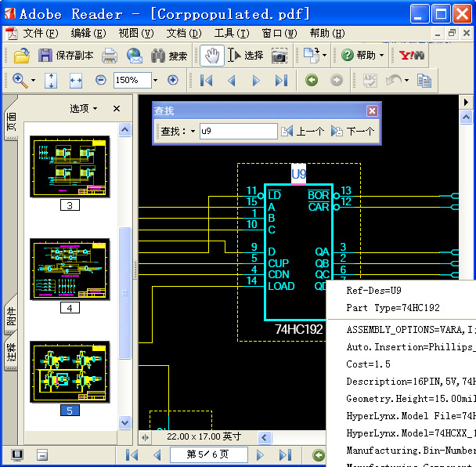Image resolution: width=476 pixels, height=467 pixels.
Task: Click the Email globe icon
Action: point(135,56)
